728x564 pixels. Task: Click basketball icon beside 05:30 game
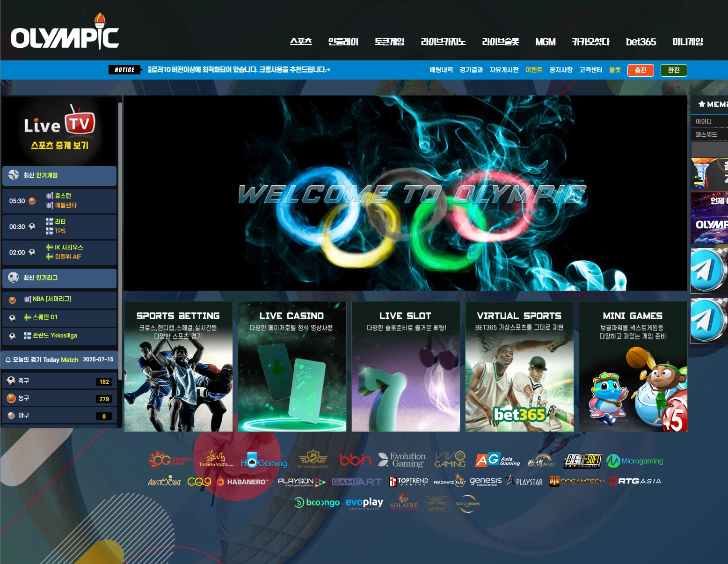click(32, 201)
